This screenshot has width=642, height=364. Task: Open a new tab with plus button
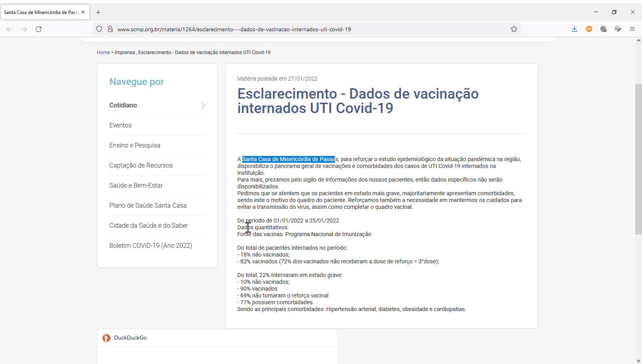click(98, 12)
